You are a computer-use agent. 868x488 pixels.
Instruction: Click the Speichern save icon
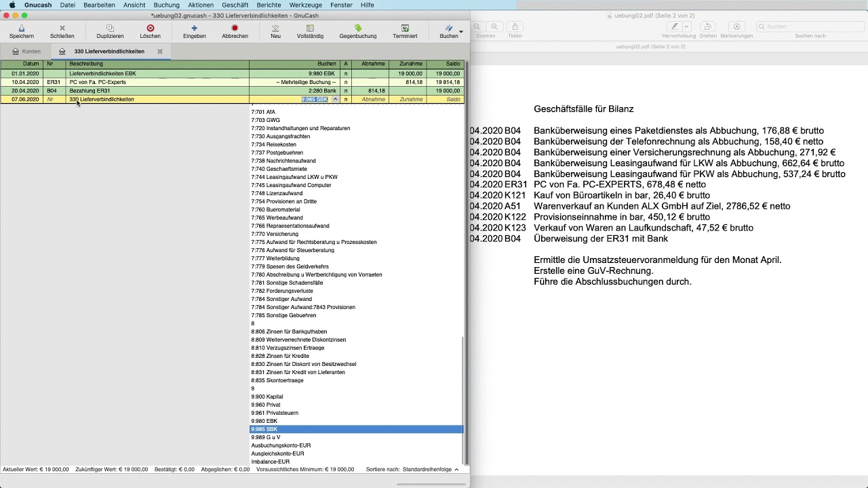coord(22,28)
